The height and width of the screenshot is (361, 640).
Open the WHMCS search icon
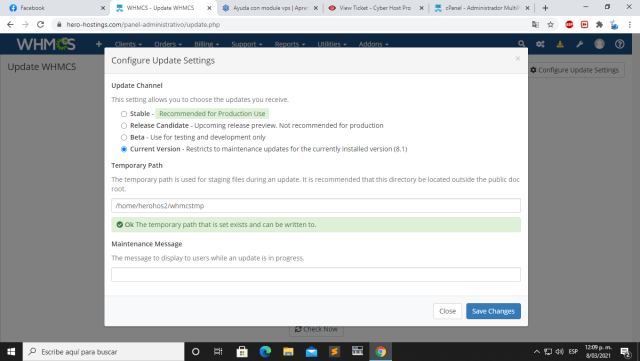521,44
